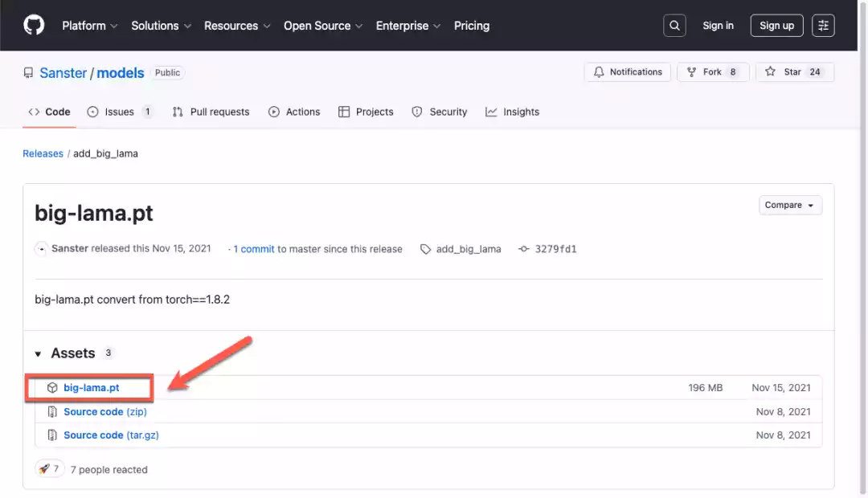Click the rocket reaction emoji

click(44, 469)
